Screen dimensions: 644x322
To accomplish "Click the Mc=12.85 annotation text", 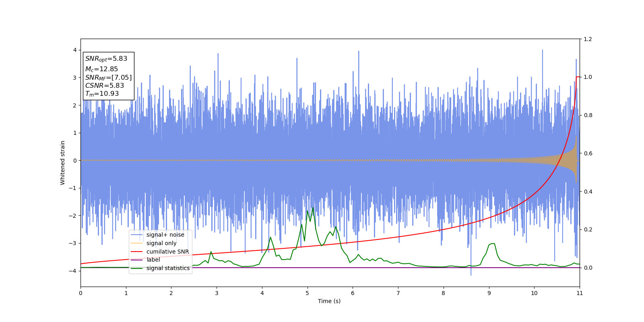I will (101, 69).
